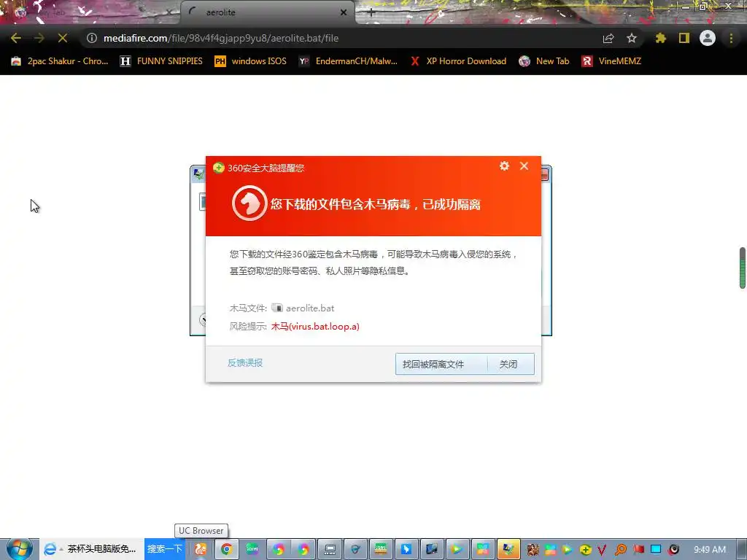Bookmark this page with the star icon
Screen dimensions: 747x560
[x=632, y=38]
